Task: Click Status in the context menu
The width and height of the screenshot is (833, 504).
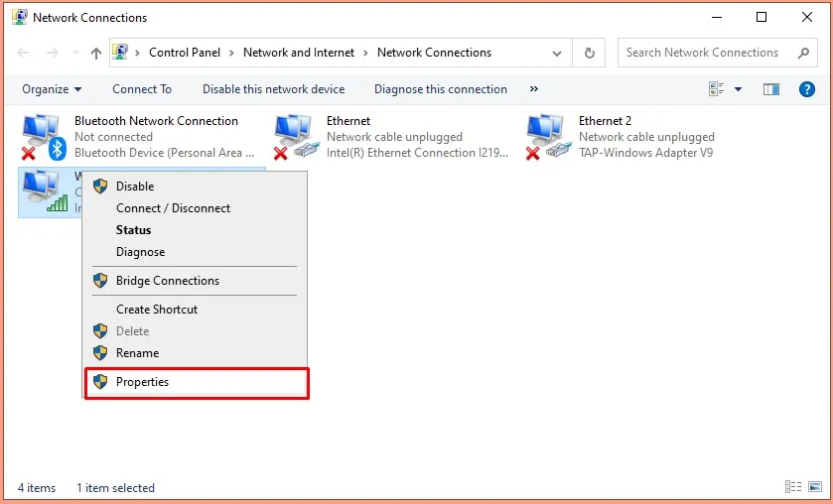Action: coord(134,230)
